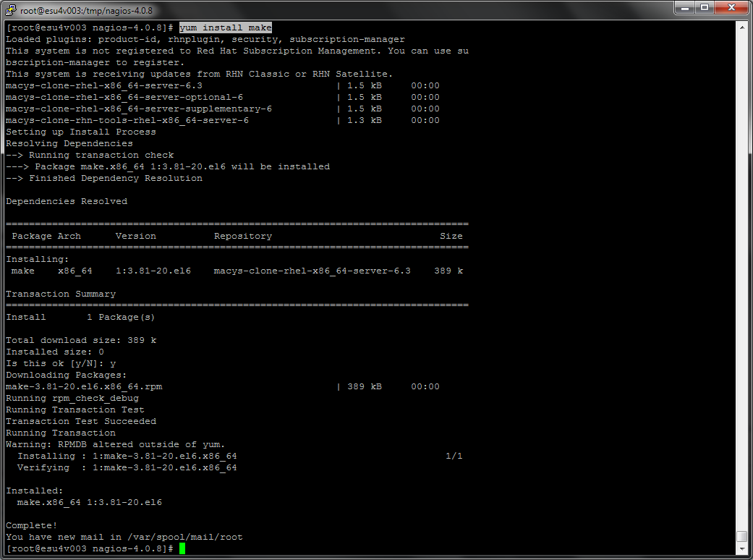Image resolution: width=753 pixels, height=560 pixels.
Task: Maximize the PuTTY terminal window
Action: pos(704,7)
